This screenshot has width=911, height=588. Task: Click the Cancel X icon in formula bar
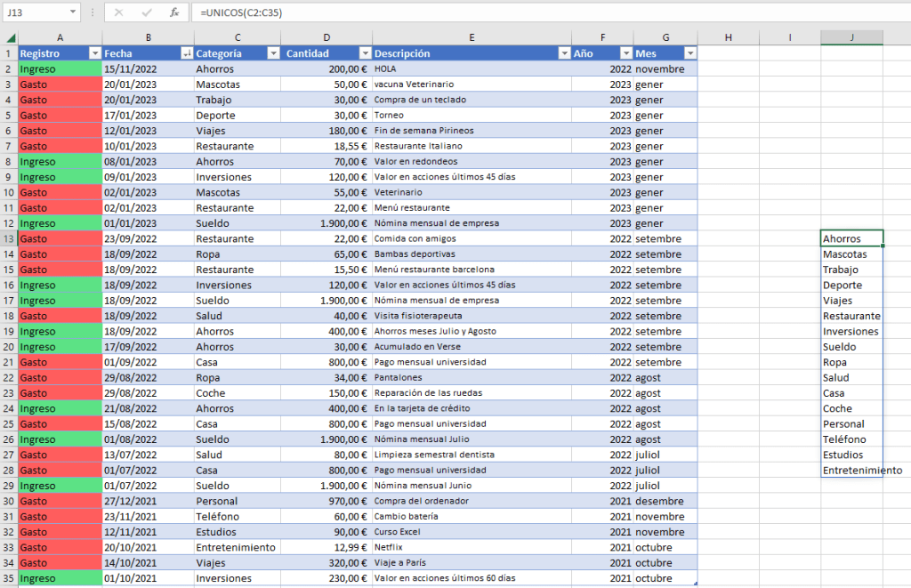tap(119, 13)
